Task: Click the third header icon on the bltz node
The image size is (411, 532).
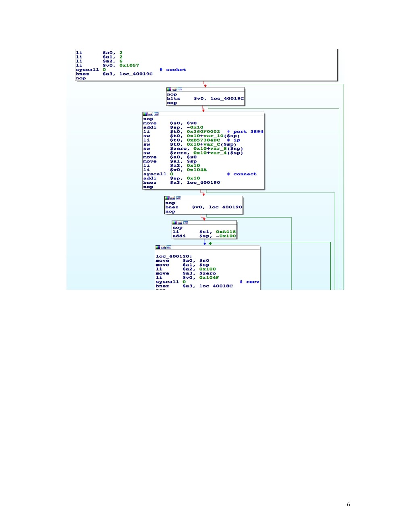Action: [x=180, y=89]
